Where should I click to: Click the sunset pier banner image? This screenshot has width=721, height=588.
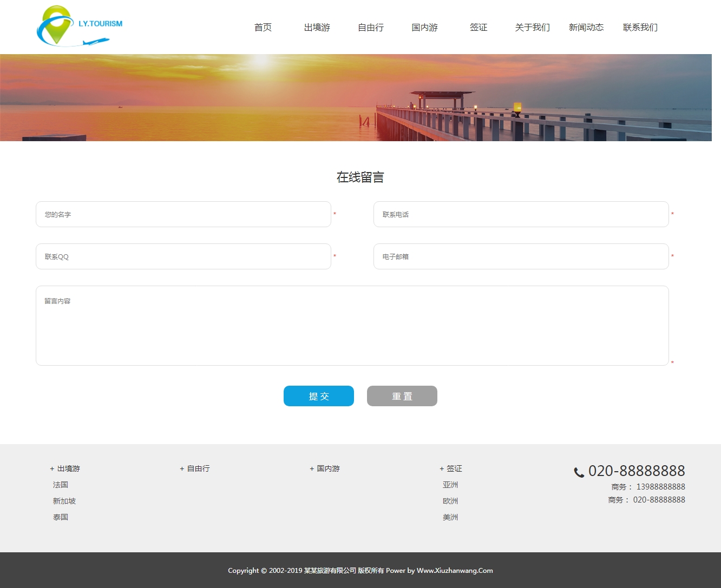[356, 97]
